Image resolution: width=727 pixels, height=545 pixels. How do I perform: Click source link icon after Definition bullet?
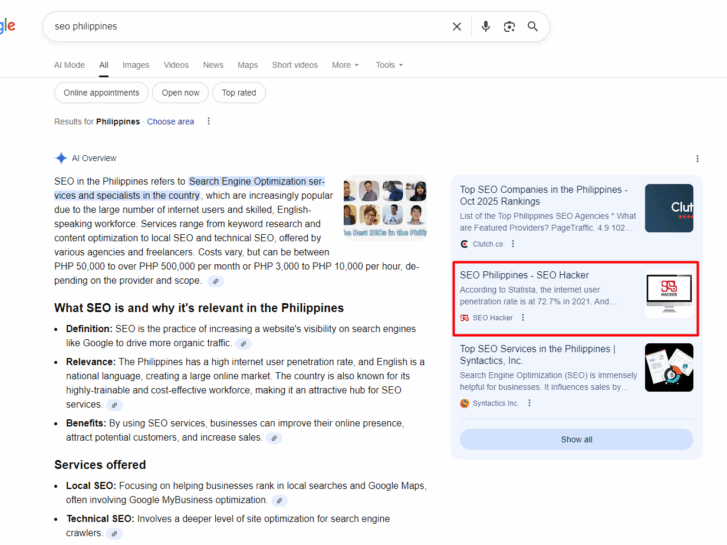pyautogui.click(x=243, y=344)
